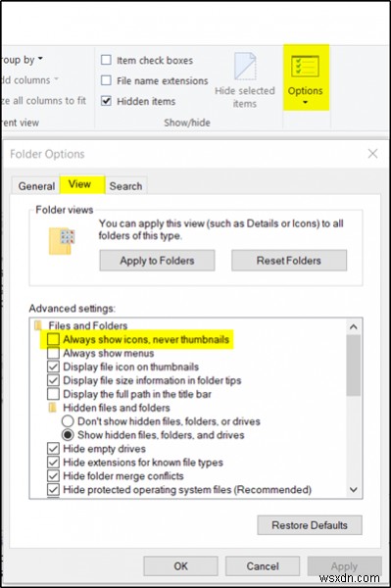This screenshot has width=391, height=588.
Task: Toggle Display file size information in folder tips
Action: coord(53,380)
